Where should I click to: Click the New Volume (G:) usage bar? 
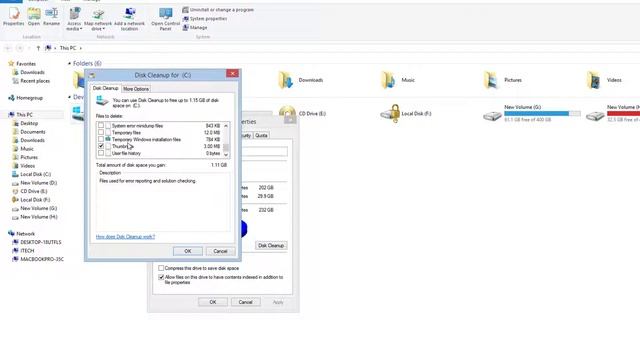tap(542, 113)
